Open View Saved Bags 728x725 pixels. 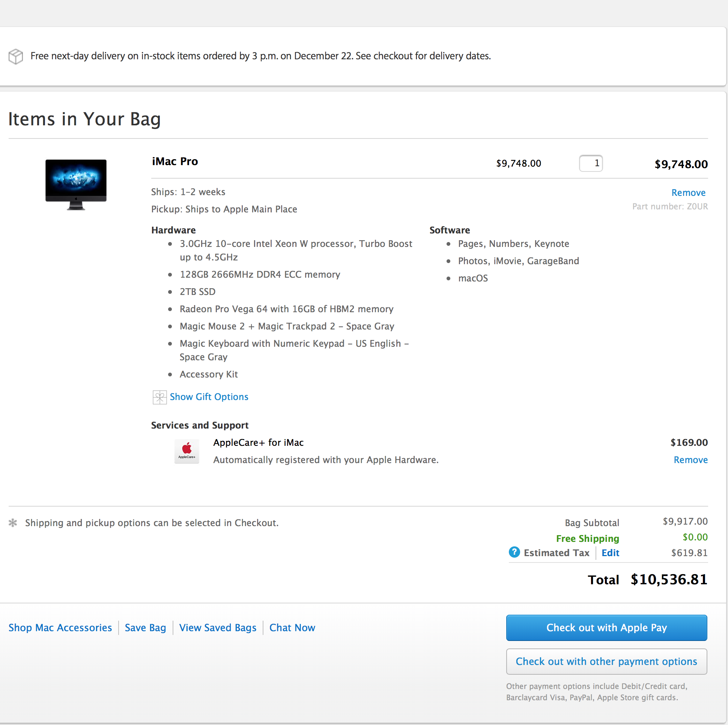point(217,627)
